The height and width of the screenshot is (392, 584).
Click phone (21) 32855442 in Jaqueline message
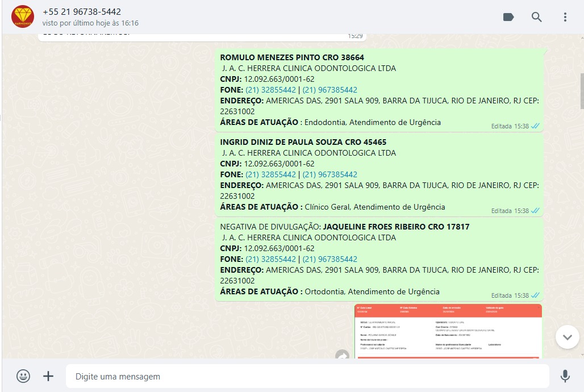tap(270, 259)
